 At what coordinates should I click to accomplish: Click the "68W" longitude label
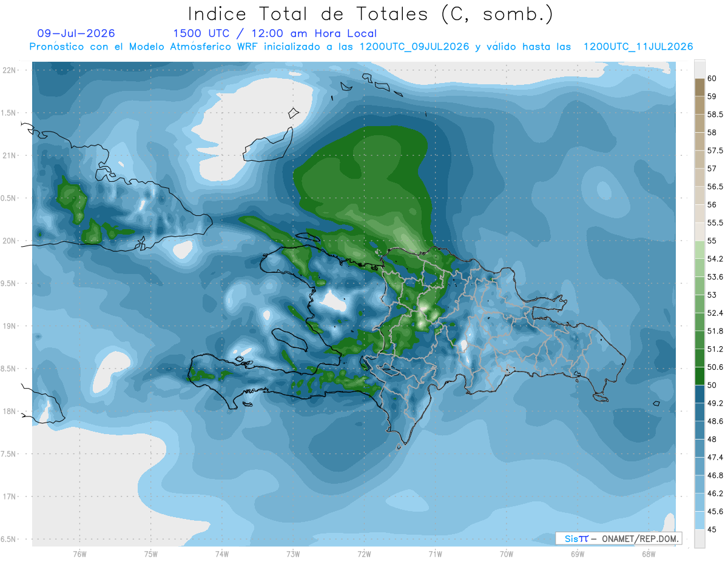click(x=649, y=554)
